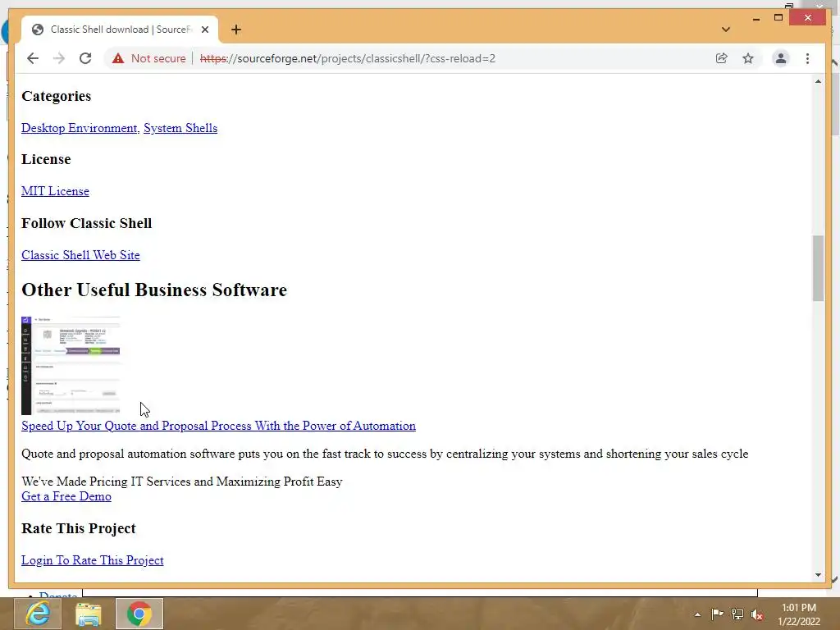The height and width of the screenshot is (630, 840).
Task: Click the page scrollbar down arrow
Action: pyautogui.click(x=818, y=575)
